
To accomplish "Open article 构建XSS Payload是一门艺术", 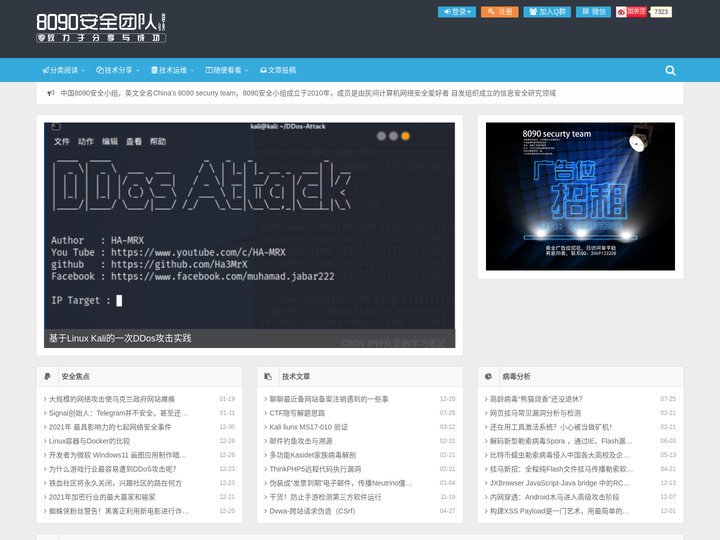I will [560, 511].
